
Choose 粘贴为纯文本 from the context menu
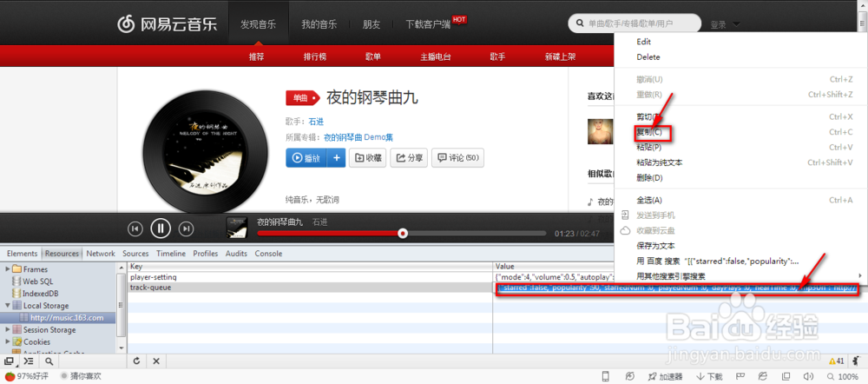pos(660,162)
